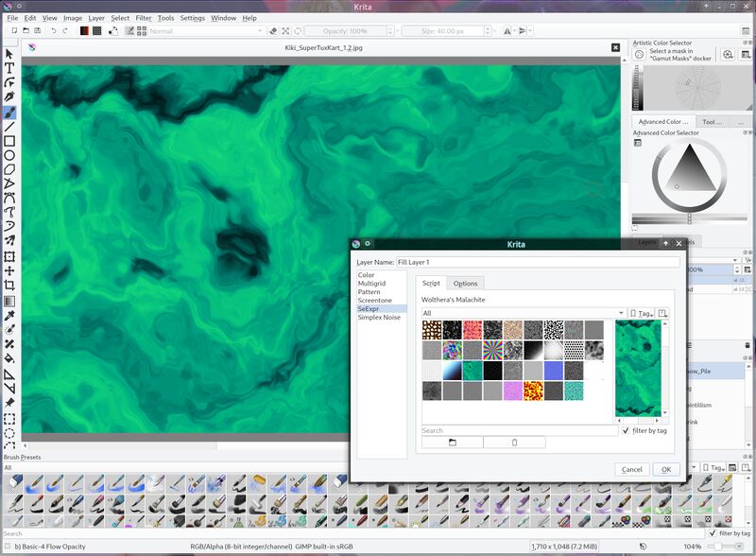Viewport: 756px width, 556px height.
Task: Select the Transform tool
Action: coord(9,257)
